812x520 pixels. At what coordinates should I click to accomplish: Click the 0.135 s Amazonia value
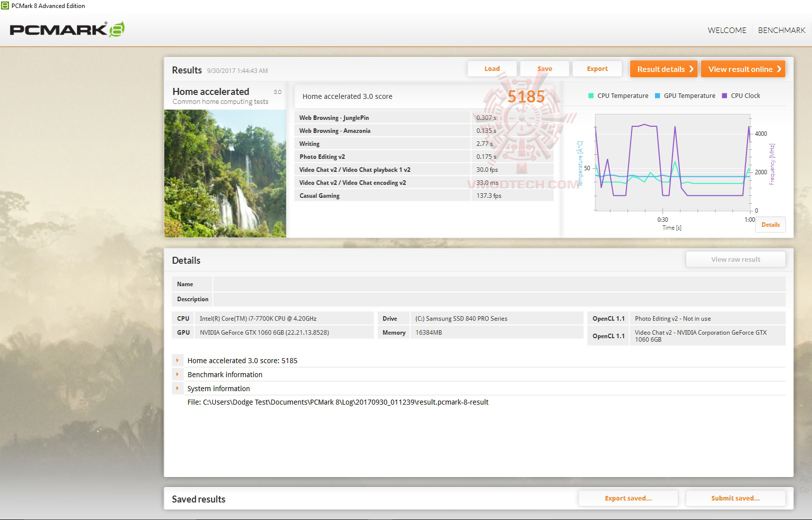pyautogui.click(x=486, y=131)
